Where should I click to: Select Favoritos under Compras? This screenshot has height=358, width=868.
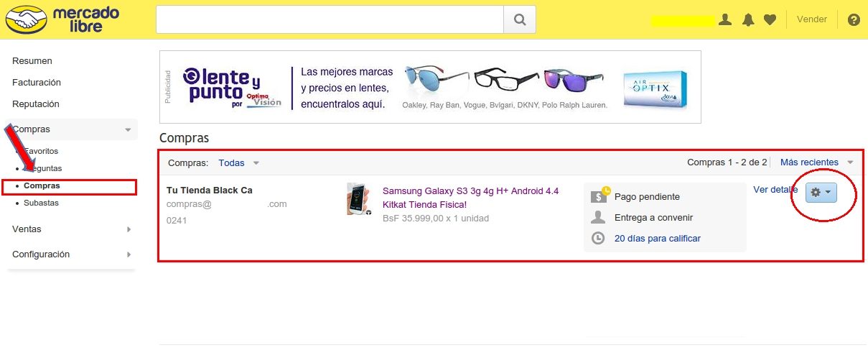tap(41, 151)
